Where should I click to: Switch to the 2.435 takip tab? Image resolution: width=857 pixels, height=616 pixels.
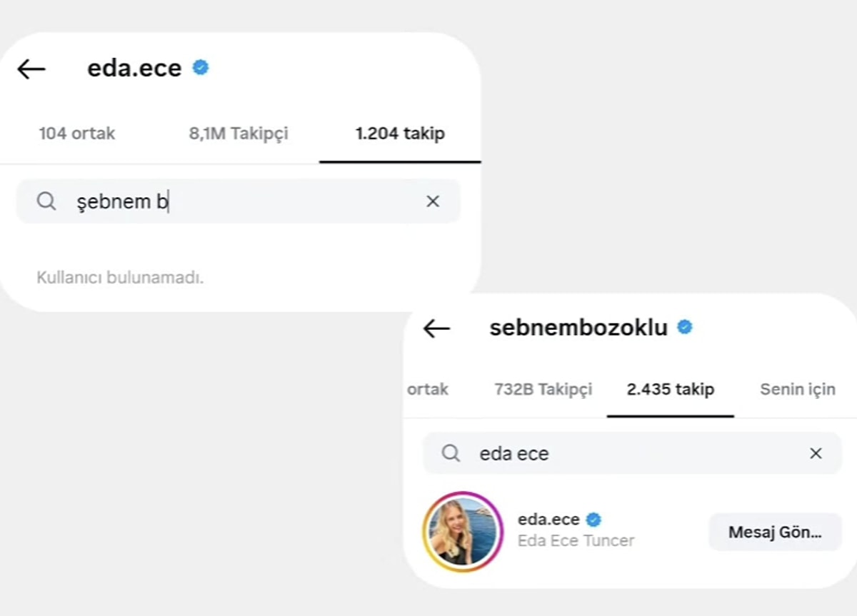point(670,389)
